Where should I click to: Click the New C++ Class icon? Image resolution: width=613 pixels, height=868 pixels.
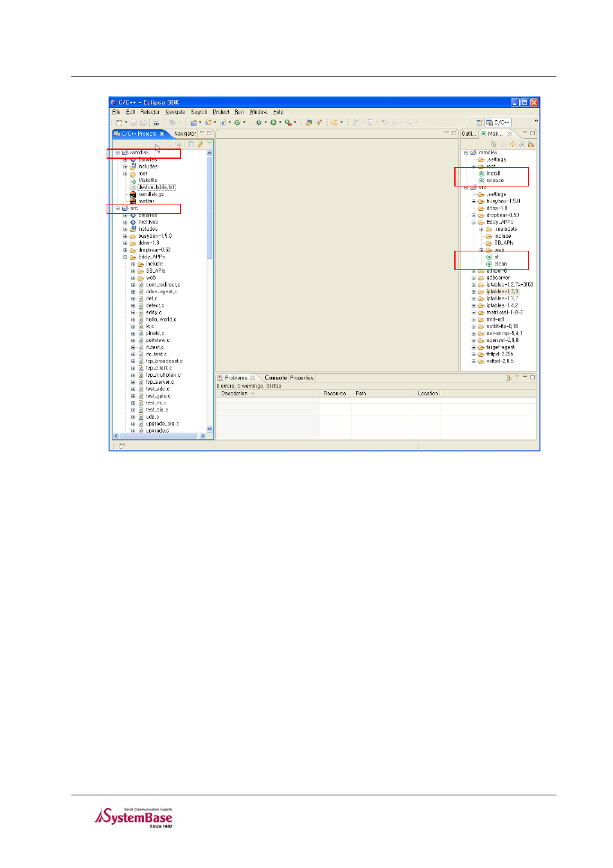[x=238, y=122]
